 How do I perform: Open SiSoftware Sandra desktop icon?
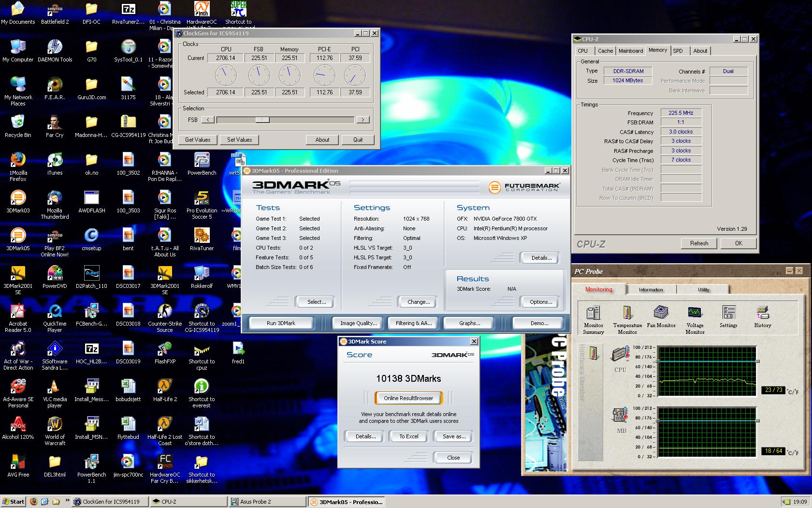pyautogui.click(x=55, y=356)
